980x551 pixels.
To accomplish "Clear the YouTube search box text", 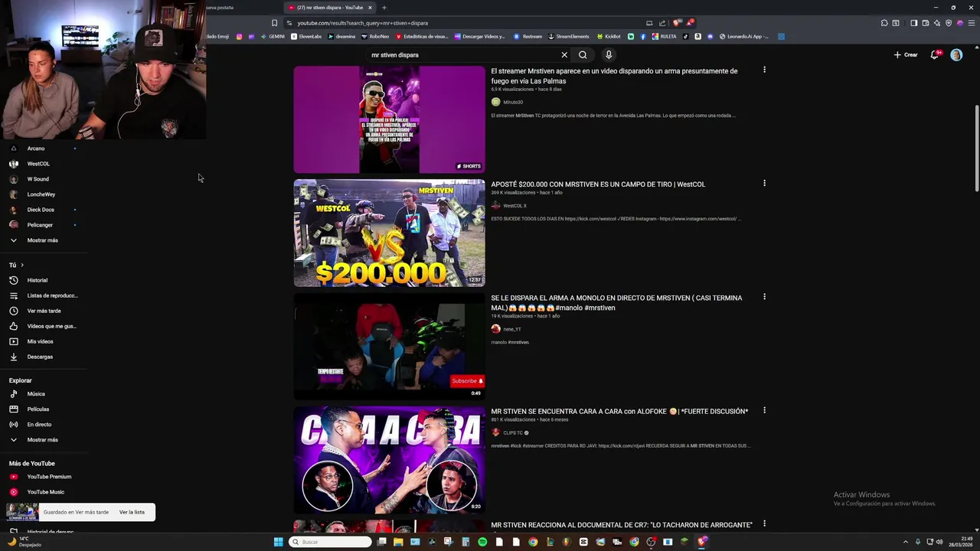I will pyautogui.click(x=564, y=55).
